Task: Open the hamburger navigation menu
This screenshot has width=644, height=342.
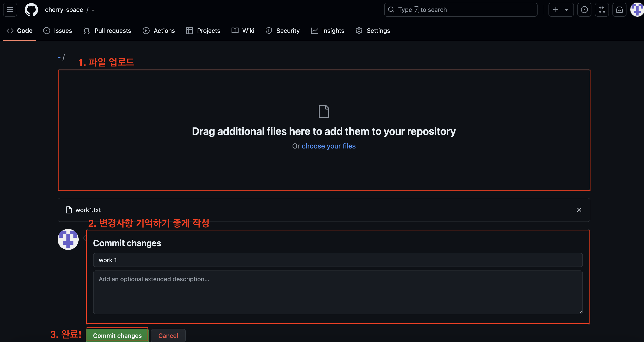Action: 10,10
